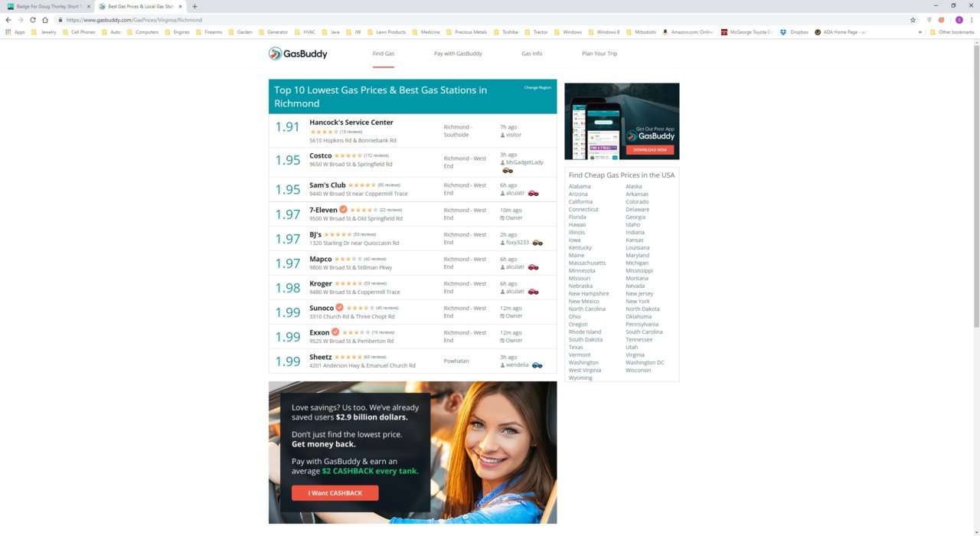Click the red car icon in Sam's Club row
Viewport: 980px width, 536px height.
coord(533,193)
